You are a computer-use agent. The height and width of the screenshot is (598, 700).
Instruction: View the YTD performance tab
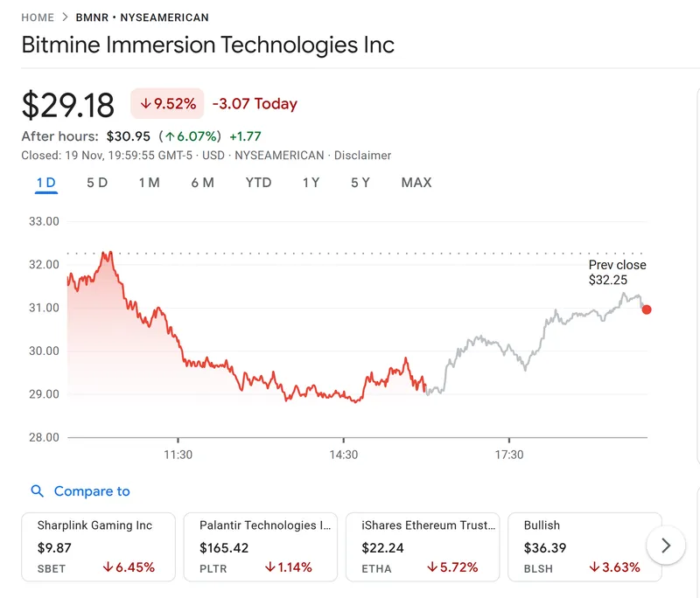tap(259, 183)
